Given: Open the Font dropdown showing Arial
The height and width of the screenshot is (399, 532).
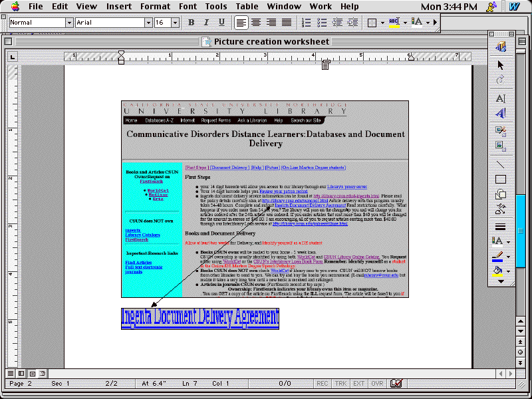Looking at the screenshot, I should 148,23.
